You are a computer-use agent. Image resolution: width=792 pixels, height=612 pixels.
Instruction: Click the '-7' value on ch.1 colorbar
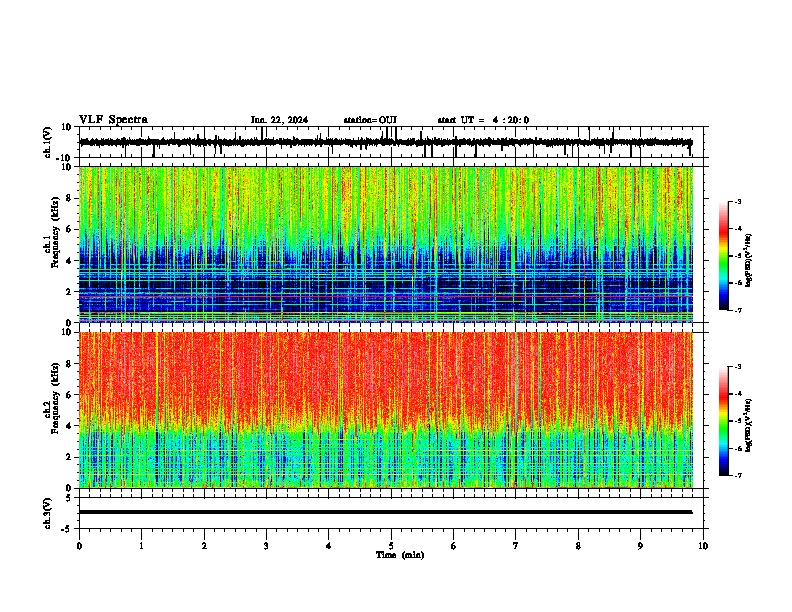pyautogui.click(x=737, y=310)
